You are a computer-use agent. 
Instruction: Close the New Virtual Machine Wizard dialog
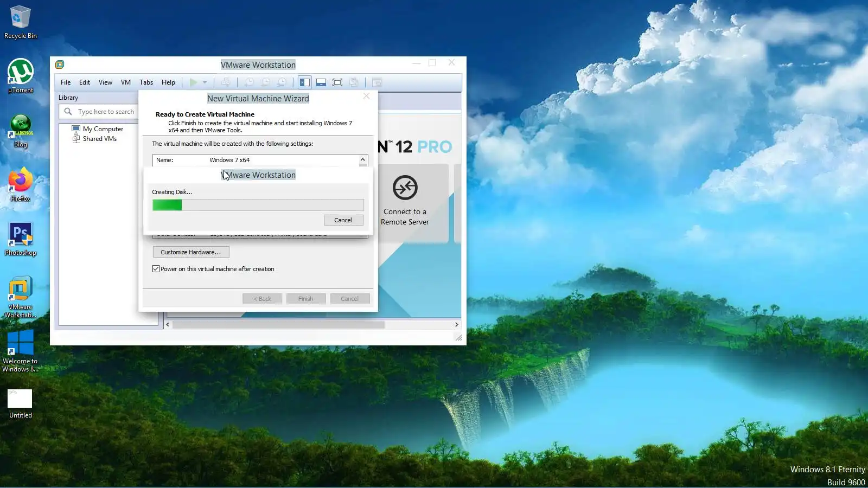pos(367,96)
